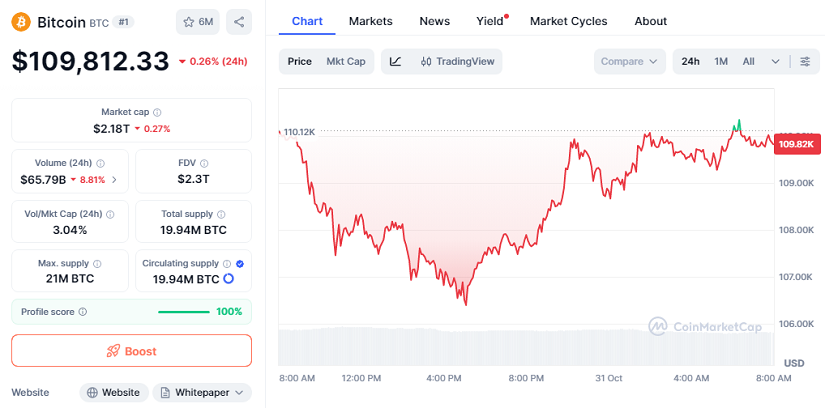825x408 pixels.
Task: Click the Profile score info icon
Action: pos(83,312)
